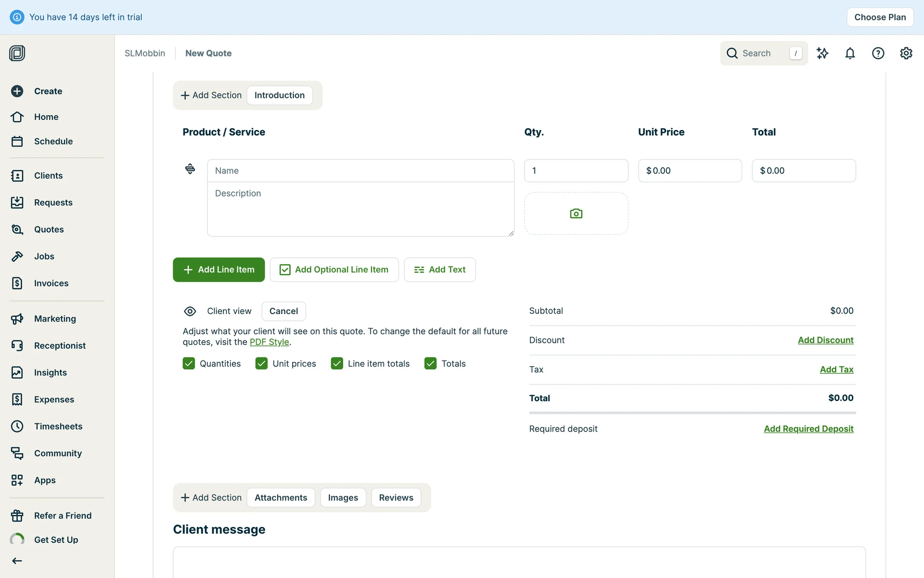924x578 pixels.
Task: Add the Attachments section
Action: click(281, 498)
